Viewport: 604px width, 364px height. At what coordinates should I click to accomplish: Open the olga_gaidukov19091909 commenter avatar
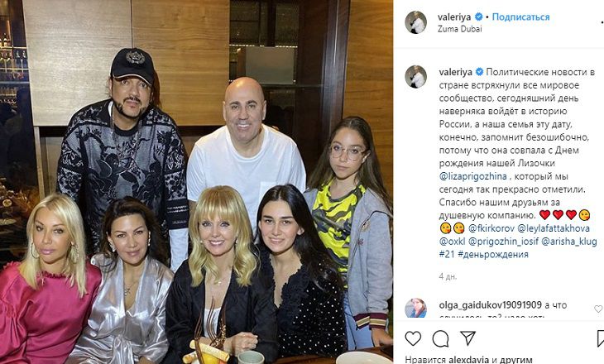coord(415,308)
